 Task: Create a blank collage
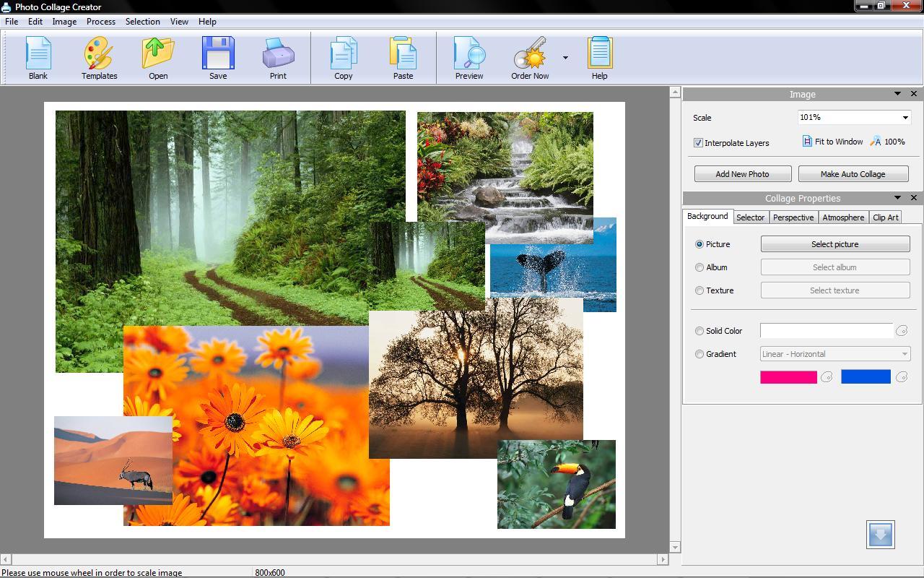(38, 58)
